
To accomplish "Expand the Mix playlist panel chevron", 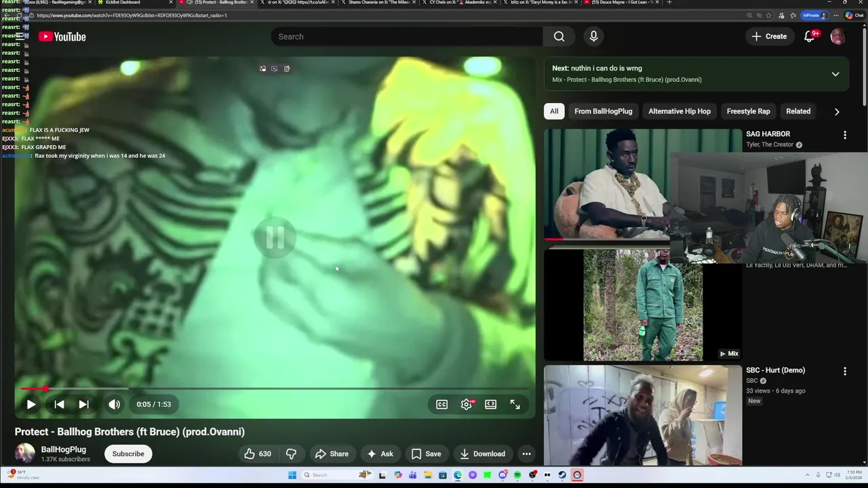I will 835,74.
